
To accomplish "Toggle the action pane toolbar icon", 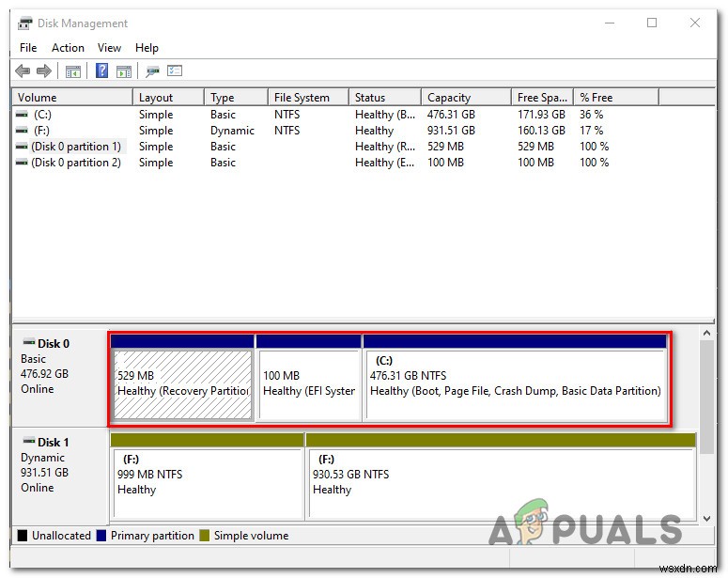I will pos(123,71).
